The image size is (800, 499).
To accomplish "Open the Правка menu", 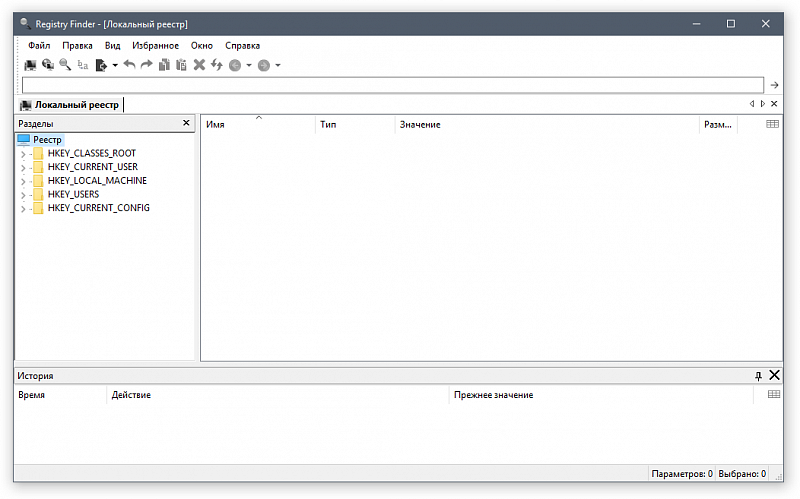I will click(x=77, y=45).
